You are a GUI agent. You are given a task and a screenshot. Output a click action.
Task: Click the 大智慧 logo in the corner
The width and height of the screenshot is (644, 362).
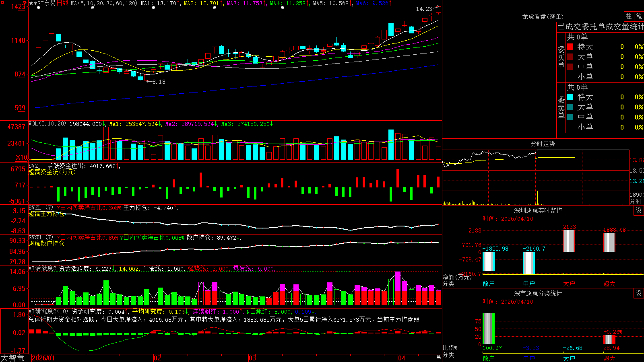pyautogui.click(x=12, y=358)
